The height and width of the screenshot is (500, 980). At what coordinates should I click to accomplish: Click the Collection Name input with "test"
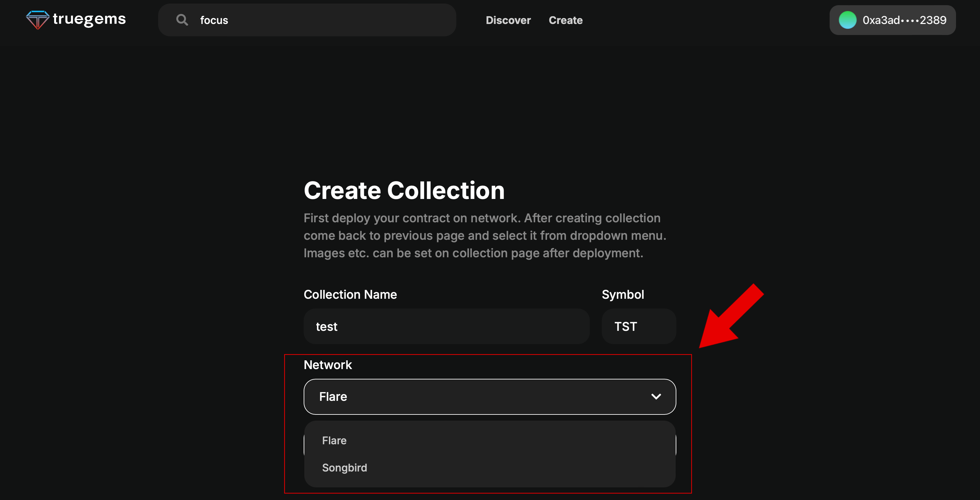point(446,327)
